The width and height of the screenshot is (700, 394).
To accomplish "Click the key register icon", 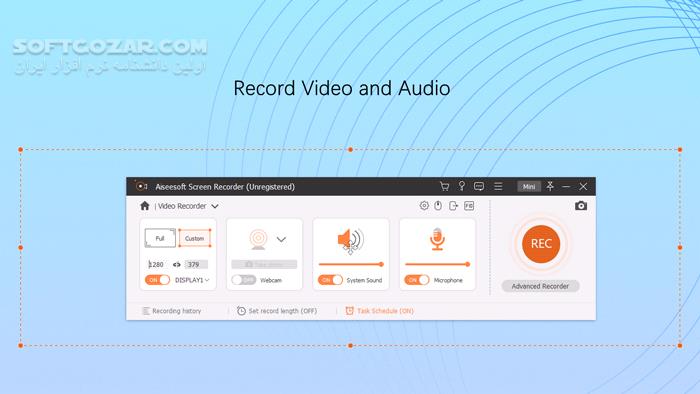I will 462,186.
